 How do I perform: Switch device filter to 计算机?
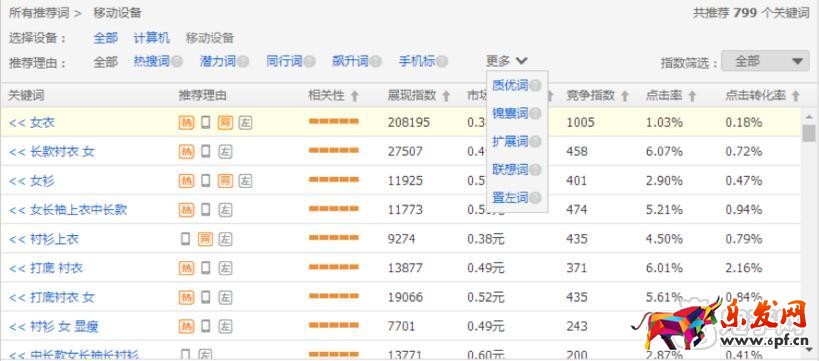click(151, 38)
